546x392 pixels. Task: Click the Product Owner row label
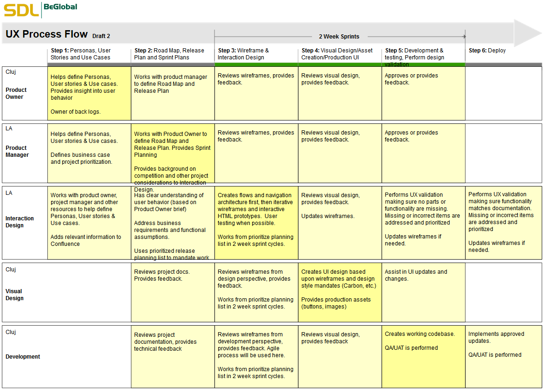click(16, 93)
